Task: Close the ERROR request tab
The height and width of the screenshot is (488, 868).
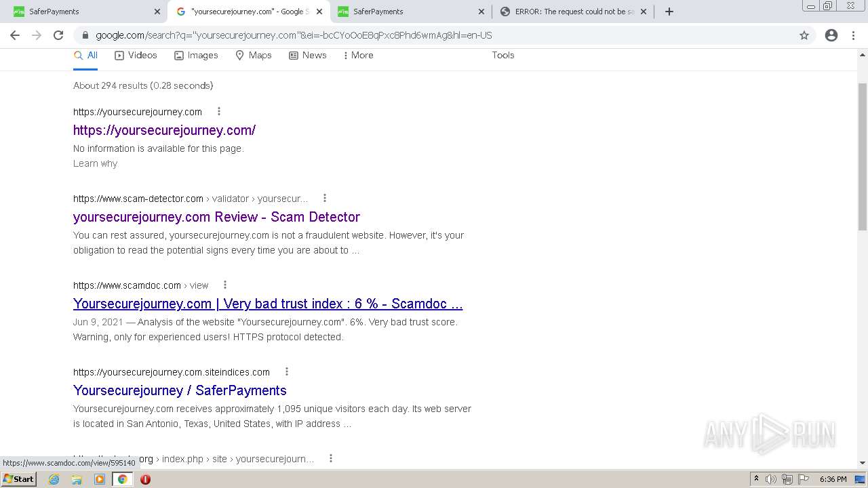Action: [x=644, y=12]
